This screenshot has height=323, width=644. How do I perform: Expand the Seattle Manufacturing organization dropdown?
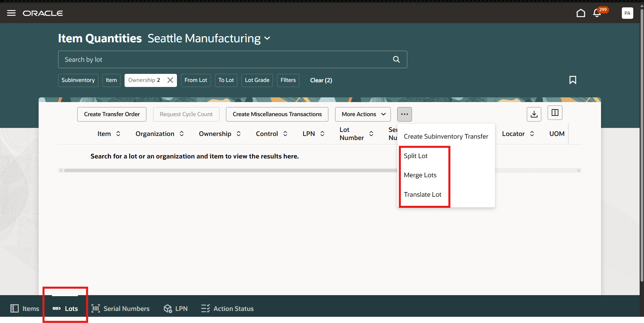coord(267,38)
